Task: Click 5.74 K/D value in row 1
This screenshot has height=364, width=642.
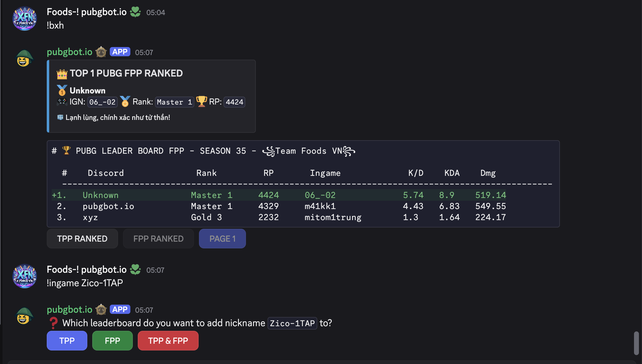Action: tap(413, 195)
